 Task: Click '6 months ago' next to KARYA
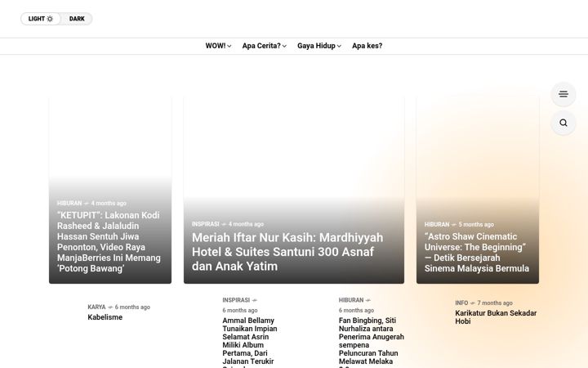click(132, 307)
